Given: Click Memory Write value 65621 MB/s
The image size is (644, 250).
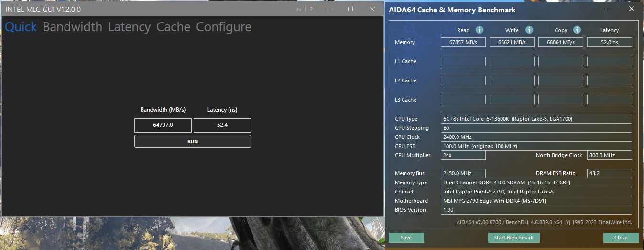Looking at the screenshot, I should point(512,42).
